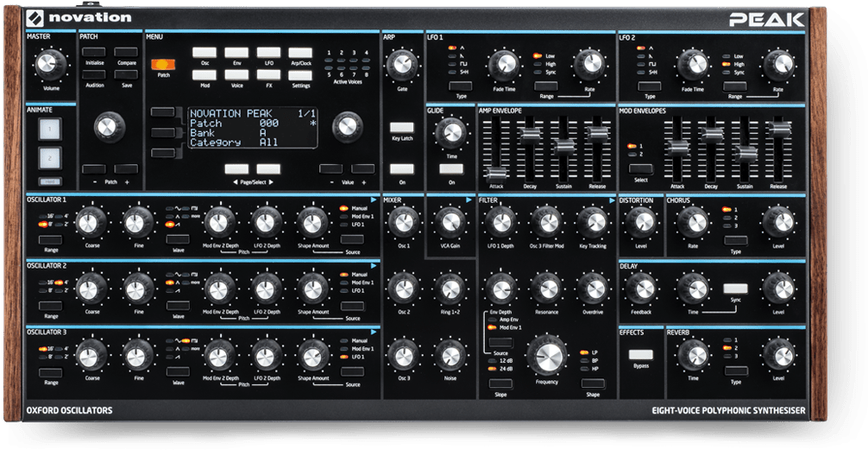The image size is (868, 450).
Task: Cycle the Reverb Type button
Action: pyautogui.click(x=736, y=371)
